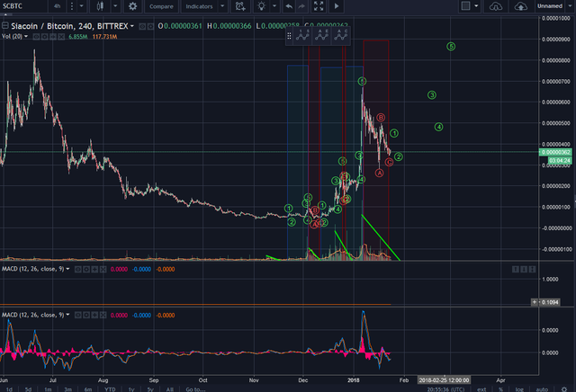Image resolution: width=576 pixels, height=392 pixels.
Task: Grab the floating toolbar's dotted handle
Action: click(x=289, y=36)
